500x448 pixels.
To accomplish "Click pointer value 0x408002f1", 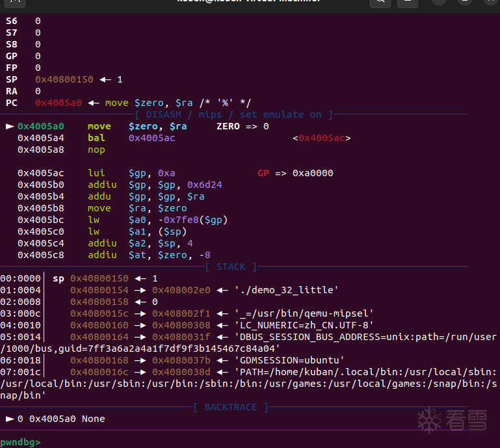I will point(181,313).
